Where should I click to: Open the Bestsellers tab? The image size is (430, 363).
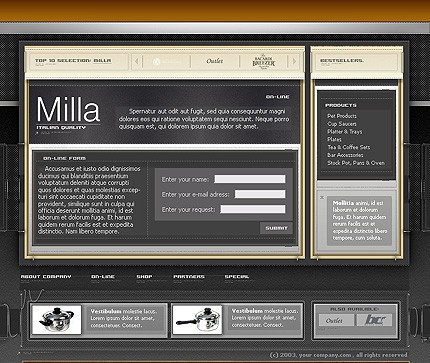point(342,61)
